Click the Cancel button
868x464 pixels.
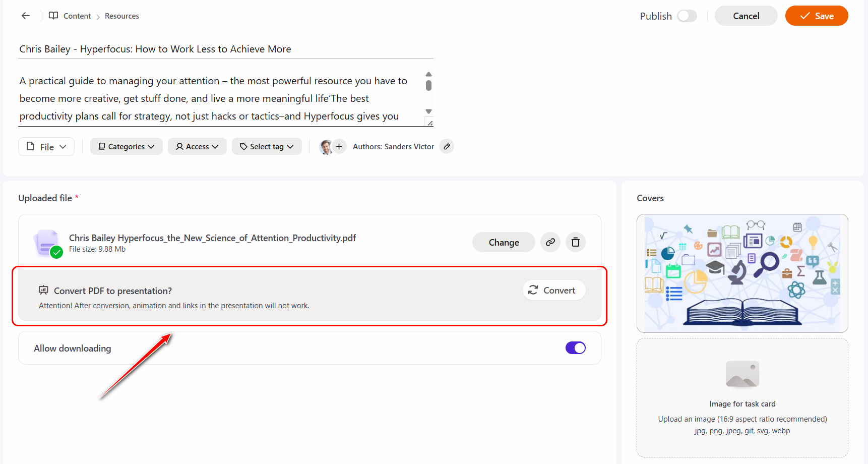pos(746,16)
